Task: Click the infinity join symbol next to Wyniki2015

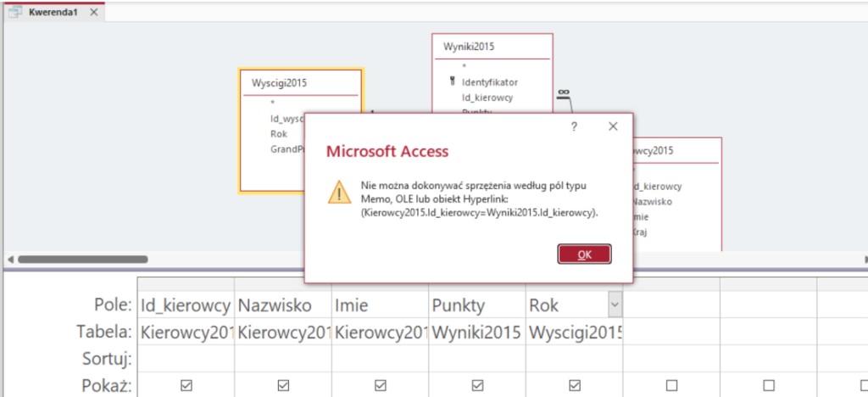Action: point(563,93)
